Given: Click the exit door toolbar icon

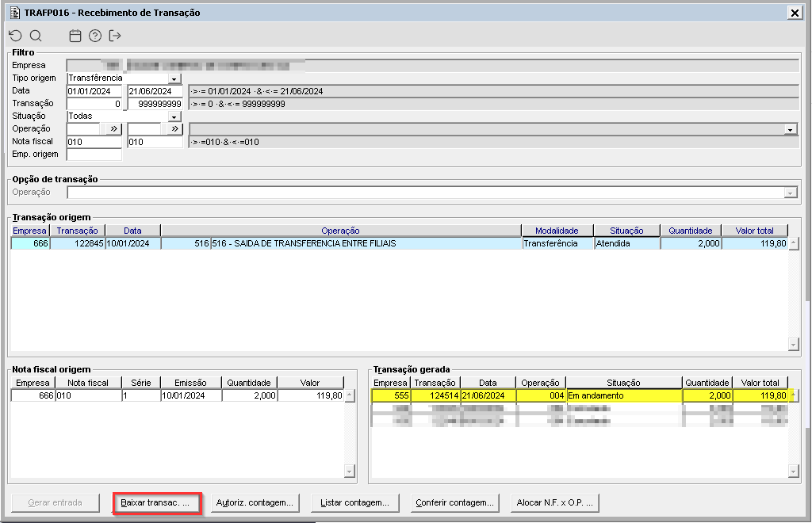Looking at the screenshot, I should point(115,36).
